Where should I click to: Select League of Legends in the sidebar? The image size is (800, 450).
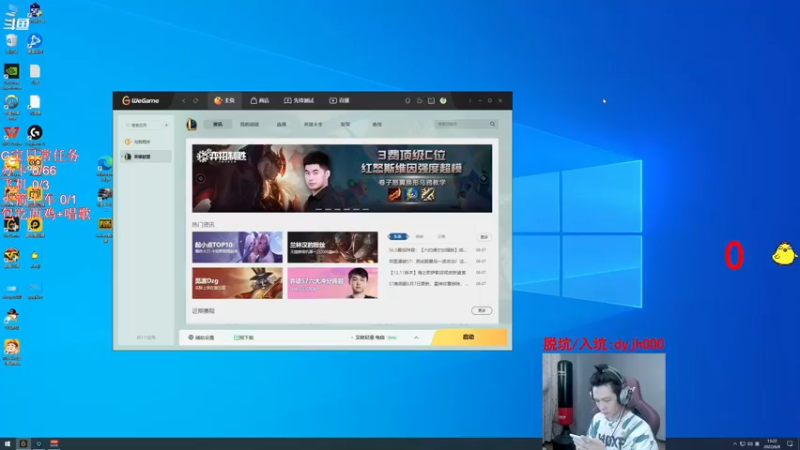pos(145,156)
